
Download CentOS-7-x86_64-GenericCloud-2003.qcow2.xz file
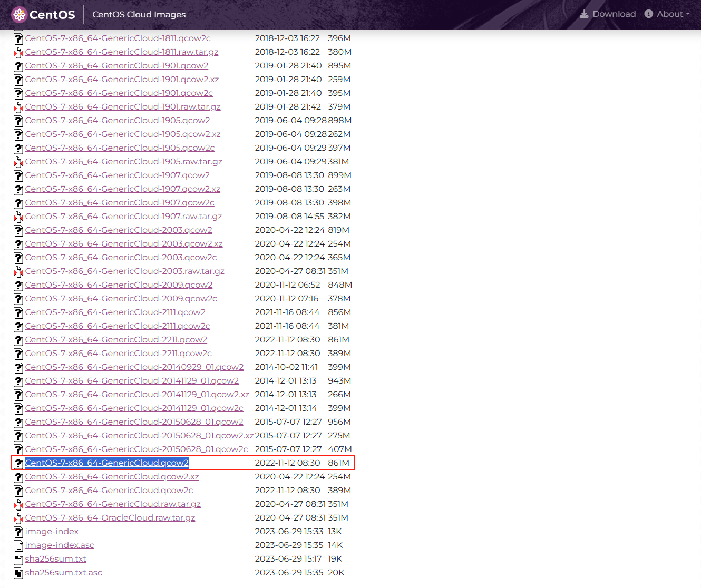click(x=124, y=244)
